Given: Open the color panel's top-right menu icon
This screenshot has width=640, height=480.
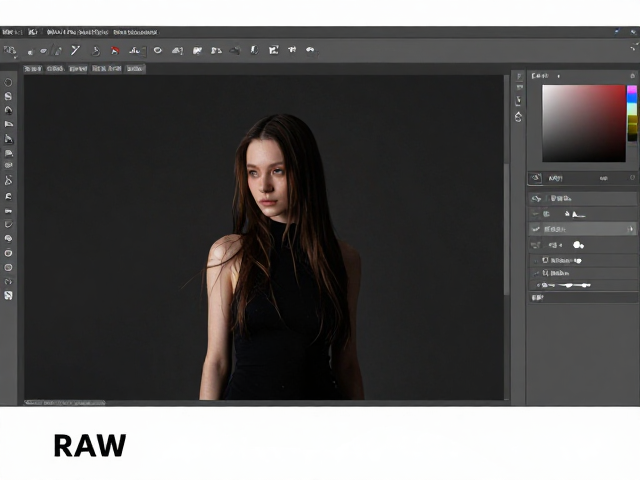Looking at the screenshot, I should 633,76.
